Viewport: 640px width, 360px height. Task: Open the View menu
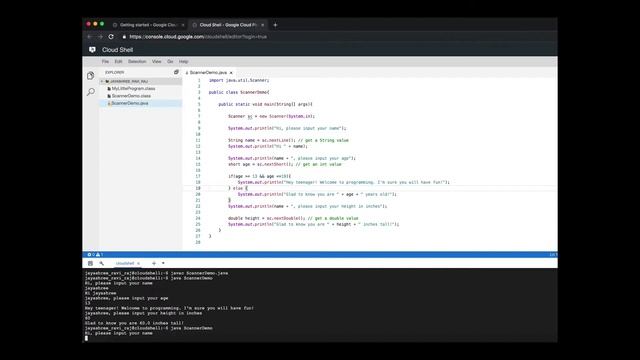pyautogui.click(x=157, y=62)
